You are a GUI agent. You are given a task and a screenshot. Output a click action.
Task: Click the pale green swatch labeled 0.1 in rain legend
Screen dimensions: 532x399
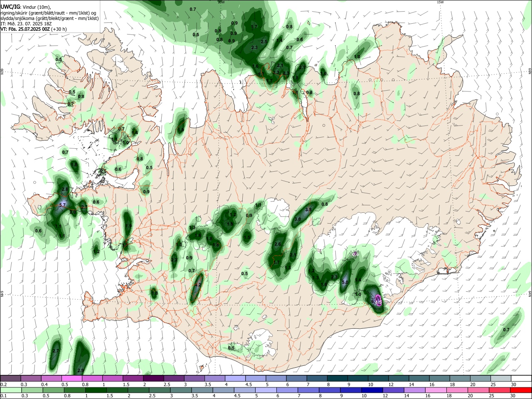coord(10,390)
